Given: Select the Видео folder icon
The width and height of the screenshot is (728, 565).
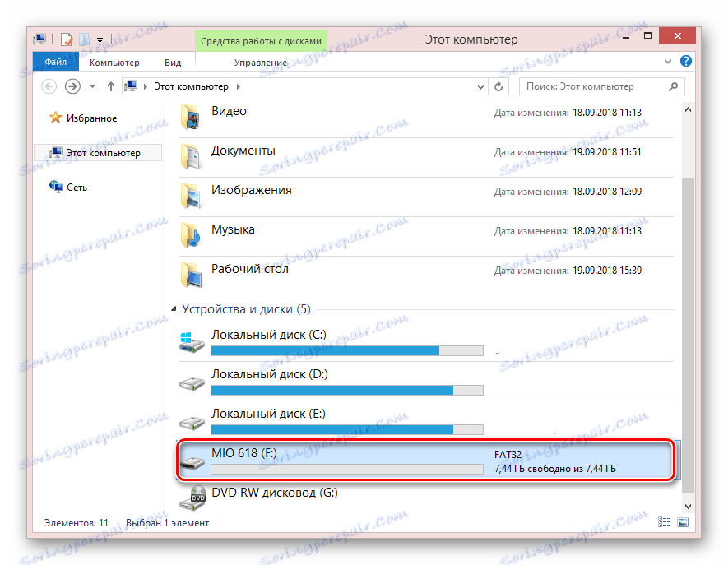Looking at the screenshot, I should coord(192,118).
